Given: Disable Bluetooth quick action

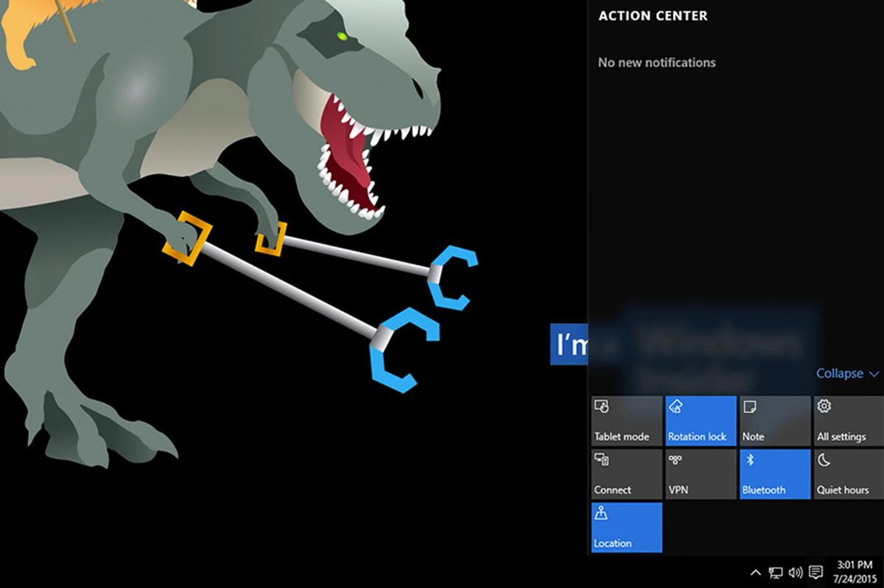Looking at the screenshot, I should coord(774,474).
